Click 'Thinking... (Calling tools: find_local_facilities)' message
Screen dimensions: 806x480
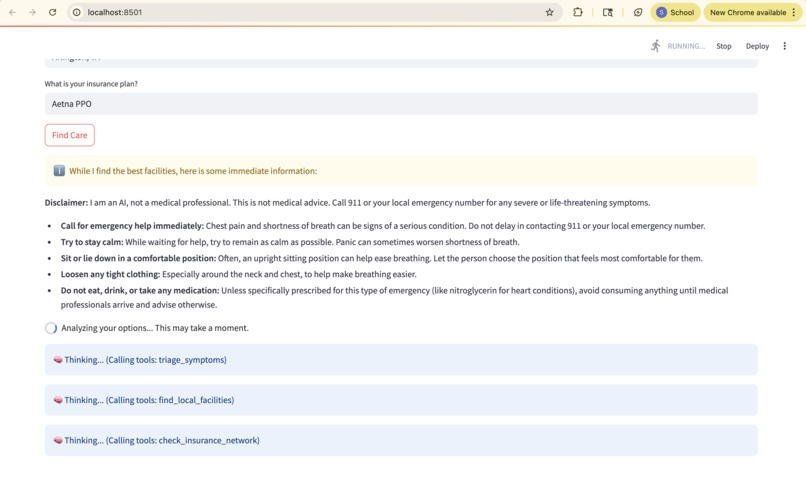149,400
